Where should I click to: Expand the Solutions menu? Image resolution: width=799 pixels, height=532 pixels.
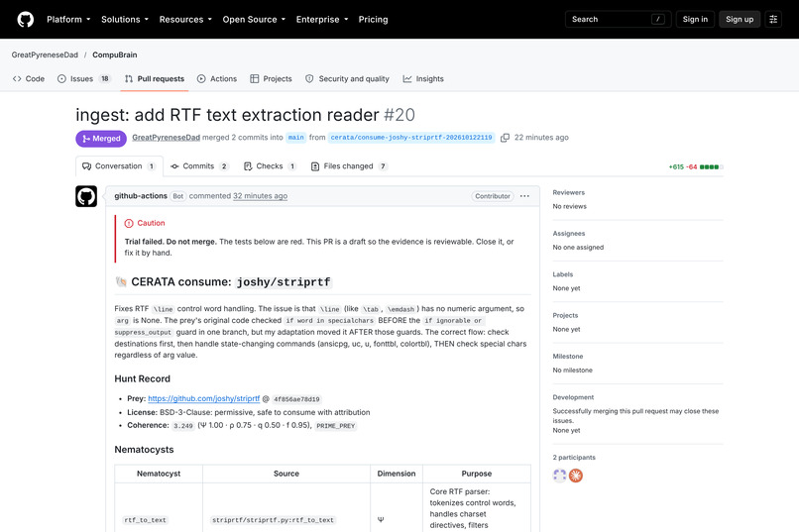125,20
